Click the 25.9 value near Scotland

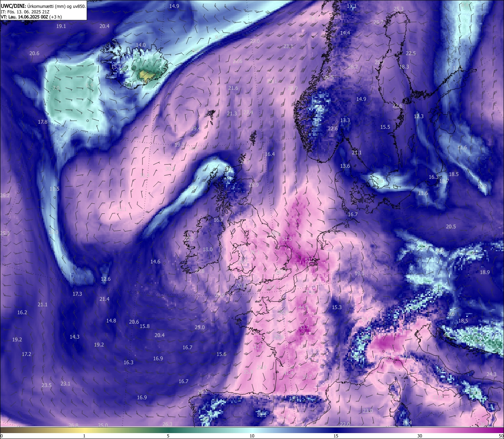[x=254, y=185]
